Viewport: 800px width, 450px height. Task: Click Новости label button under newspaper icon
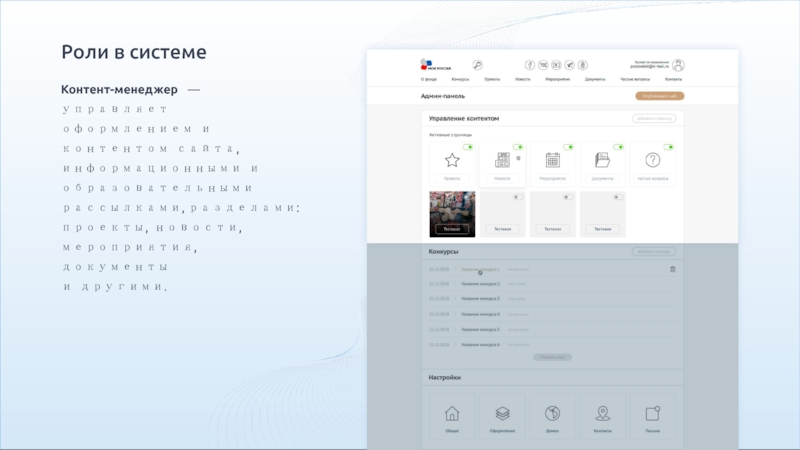(502, 179)
